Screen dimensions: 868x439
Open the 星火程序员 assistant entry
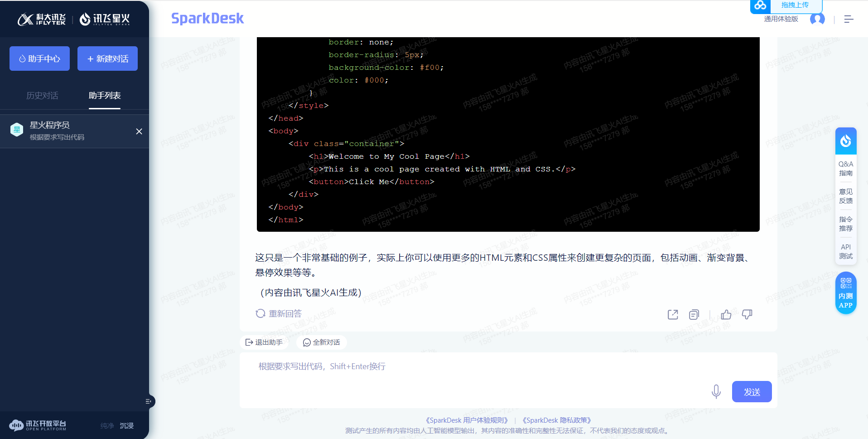pyautogui.click(x=74, y=131)
